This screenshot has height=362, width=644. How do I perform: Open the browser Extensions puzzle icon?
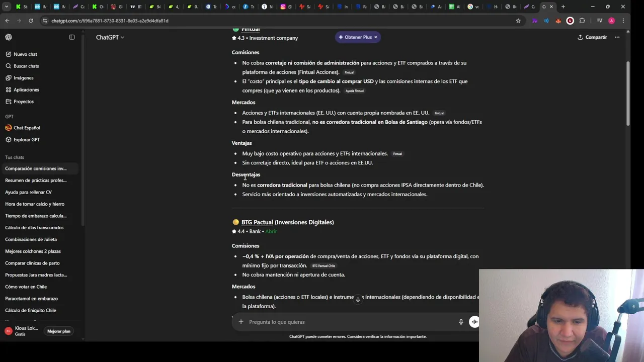(582, 21)
